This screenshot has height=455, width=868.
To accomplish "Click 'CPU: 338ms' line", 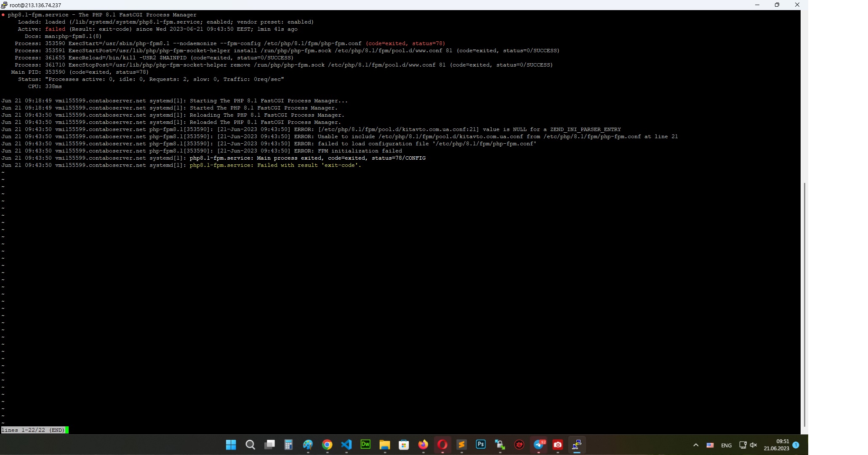I will pos(45,86).
